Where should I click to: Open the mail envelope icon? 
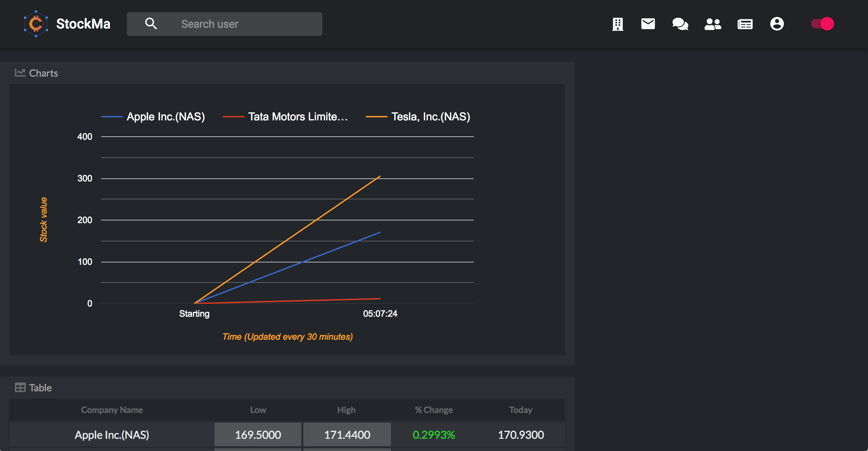pyautogui.click(x=648, y=24)
